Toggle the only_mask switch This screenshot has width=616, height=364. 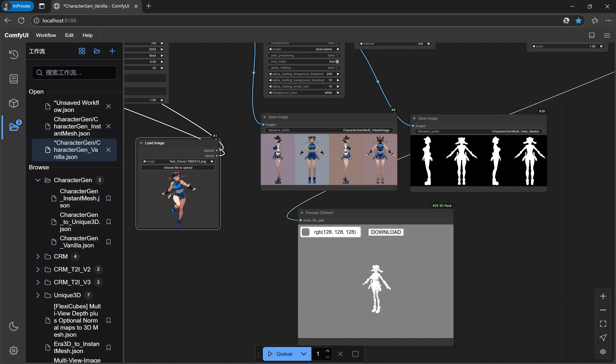(x=337, y=62)
